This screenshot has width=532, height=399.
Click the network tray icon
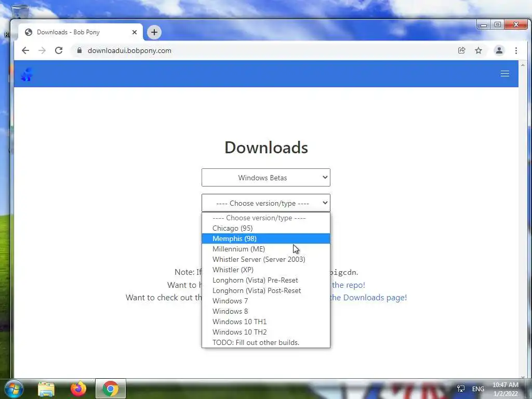click(461, 389)
